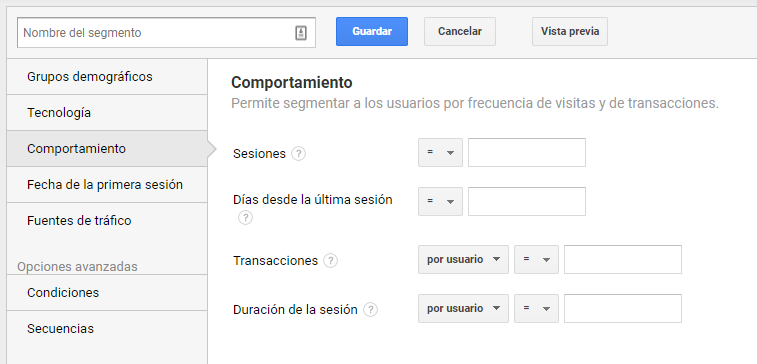Screen dimensions: 757x364
Task: Click the icon inside the segment name field
Action: (301, 33)
